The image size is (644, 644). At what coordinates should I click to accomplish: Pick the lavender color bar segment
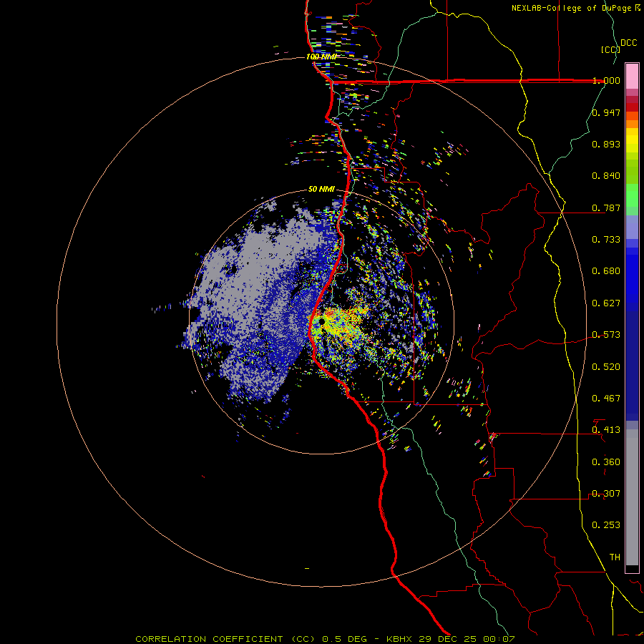click(x=632, y=228)
